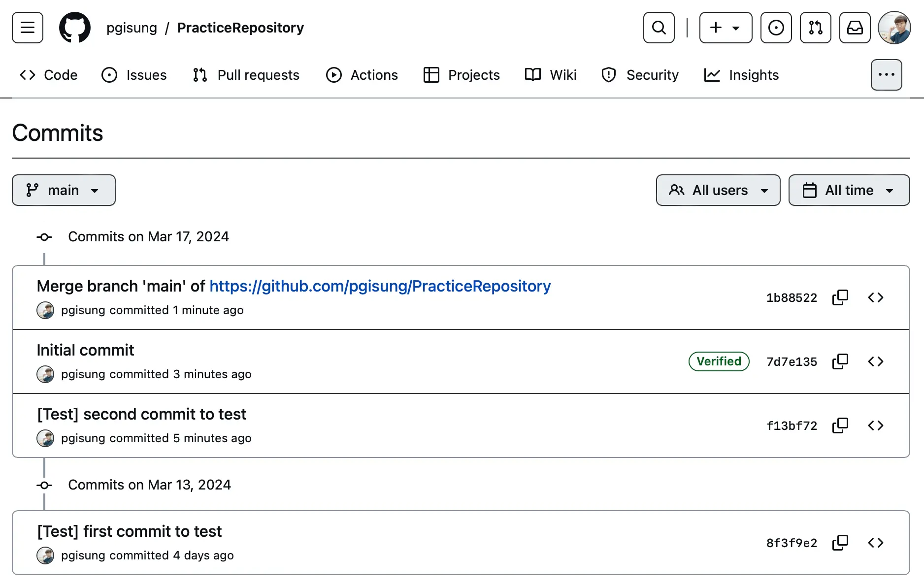
Task: Copy SHA for commit 8f3f9e2
Action: (x=840, y=543)
